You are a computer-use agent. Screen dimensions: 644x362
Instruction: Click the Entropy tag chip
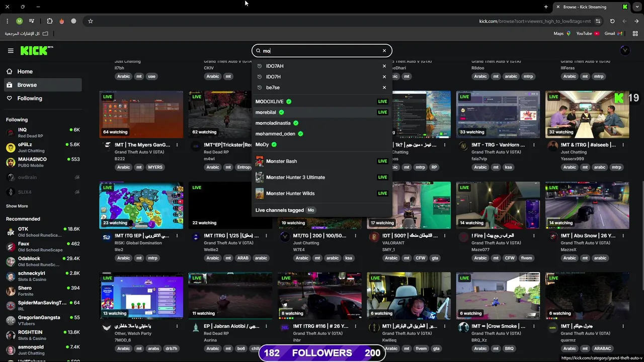245,167
